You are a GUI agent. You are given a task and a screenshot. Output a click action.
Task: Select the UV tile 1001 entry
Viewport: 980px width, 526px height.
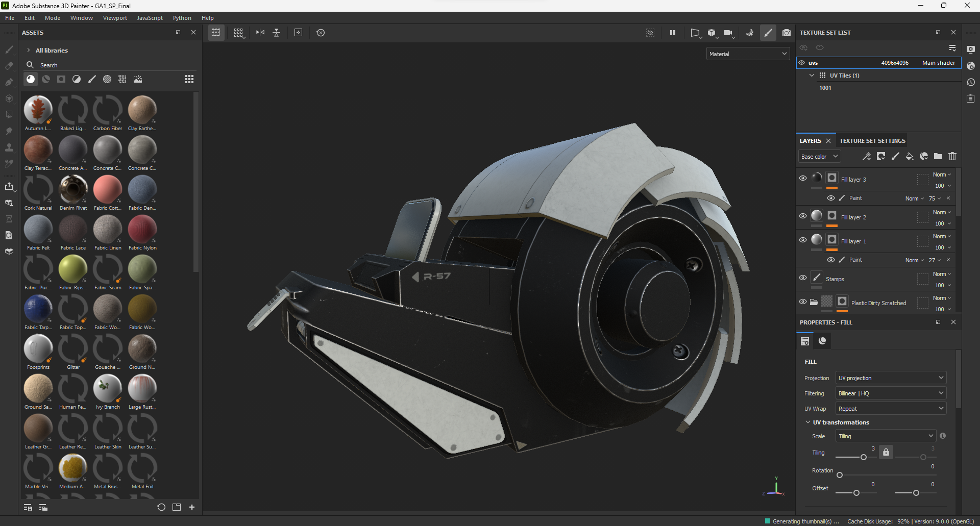(x=825, y=88)
